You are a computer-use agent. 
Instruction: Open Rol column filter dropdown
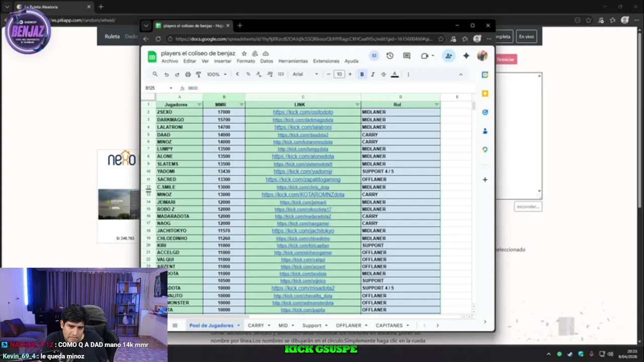point(437,105)
